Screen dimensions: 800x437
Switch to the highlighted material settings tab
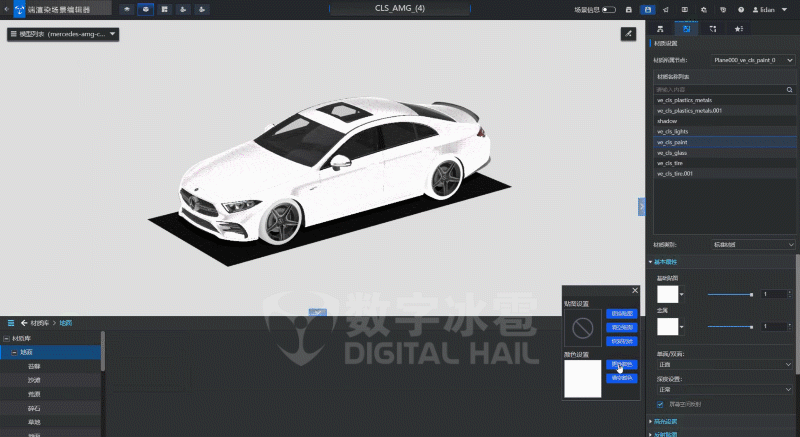686,29
